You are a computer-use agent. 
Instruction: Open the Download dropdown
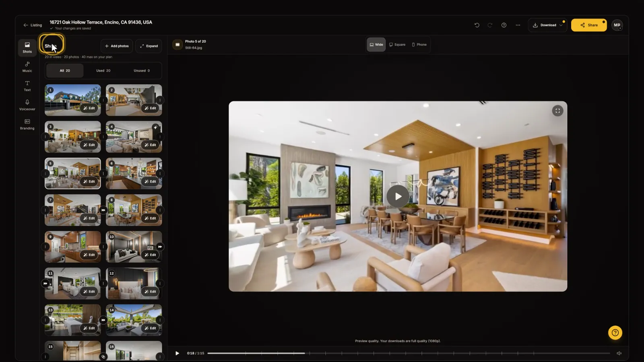(547, 25)
